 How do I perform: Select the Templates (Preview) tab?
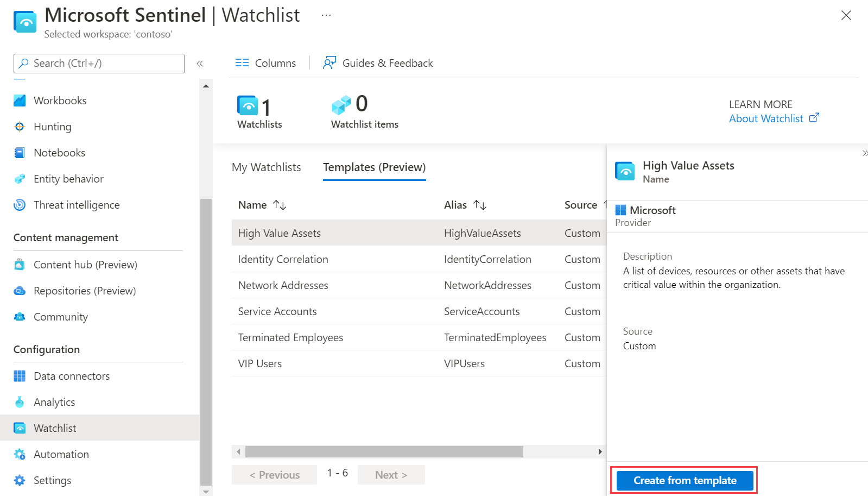(x=374, y=167)
